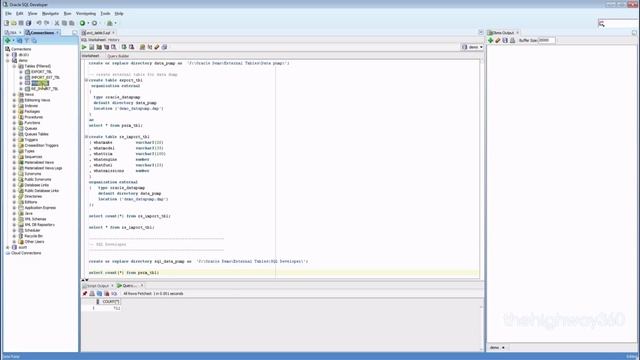640x360 pixels.
Task: Click the Save All icon in main toolbar
Action: coord(28,23)
